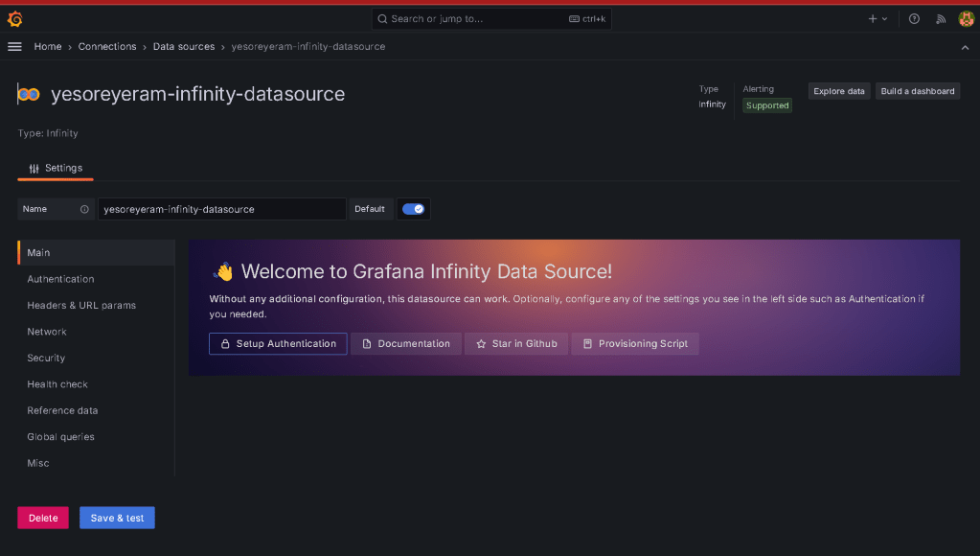The image size is (980, 556).
Task: Focus the Search or jump to field
Action: pyautogui.click(x=491, y=19)
